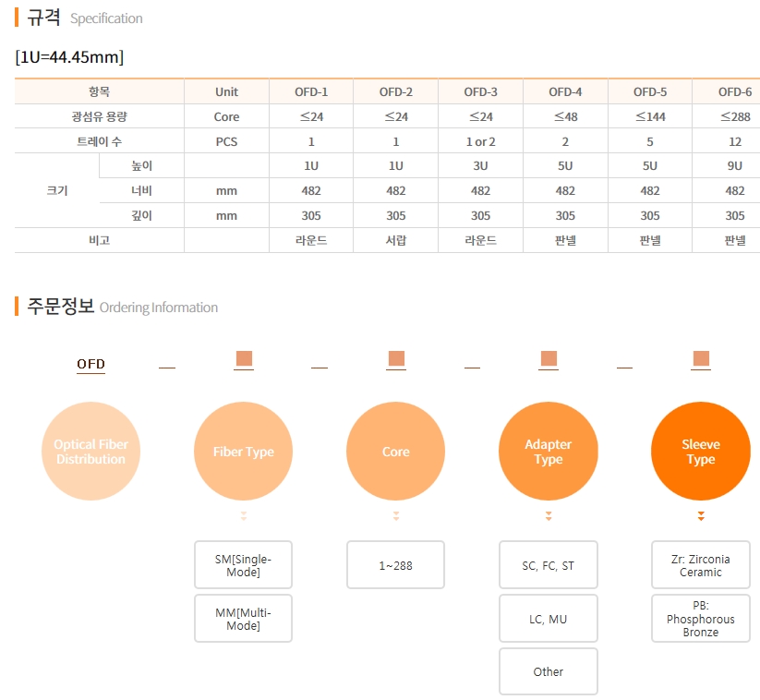
Task: Click the Optical Fiber Distribution circle
Action: [90, 452]
